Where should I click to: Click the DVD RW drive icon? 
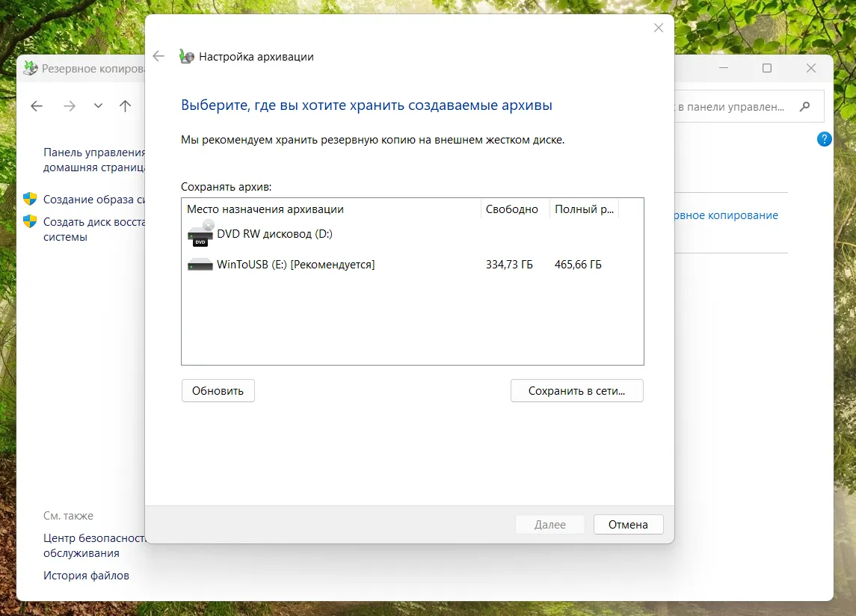(200, 234)
